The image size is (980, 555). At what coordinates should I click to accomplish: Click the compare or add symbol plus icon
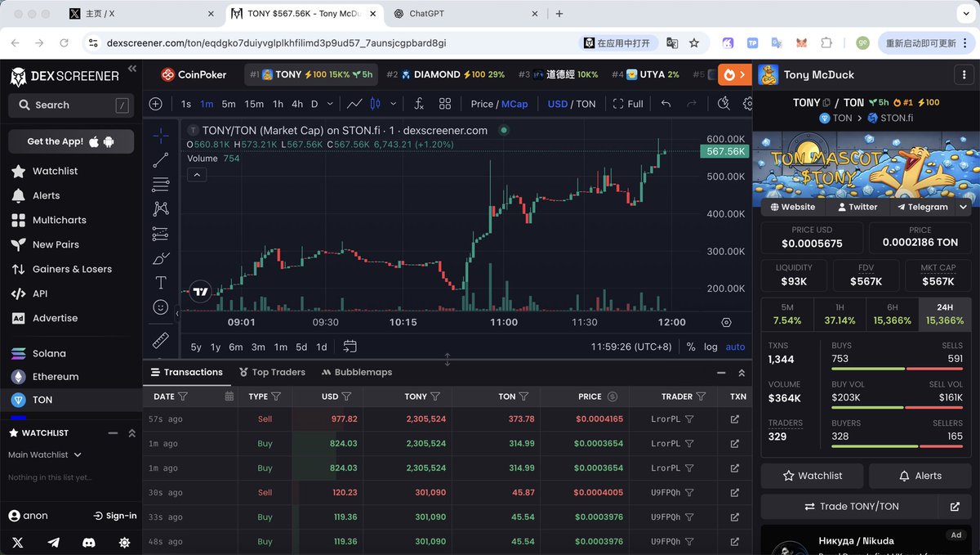pos(155,104)
